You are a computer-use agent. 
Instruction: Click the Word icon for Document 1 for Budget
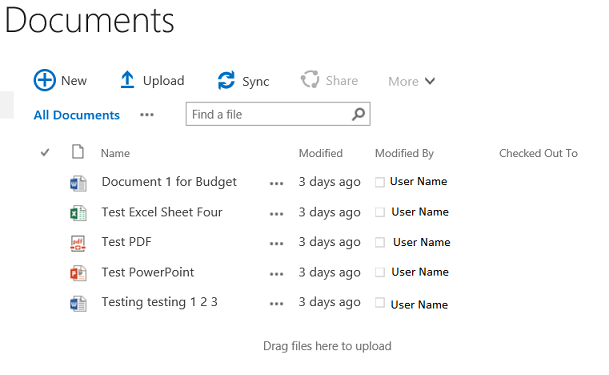tap(78, 183)
